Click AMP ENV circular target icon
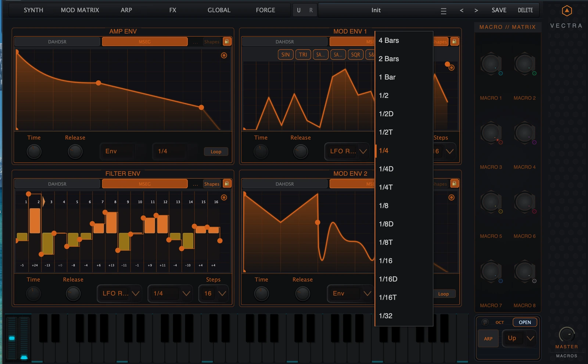Viewport: 588px width, 364px height. [224, 55]
